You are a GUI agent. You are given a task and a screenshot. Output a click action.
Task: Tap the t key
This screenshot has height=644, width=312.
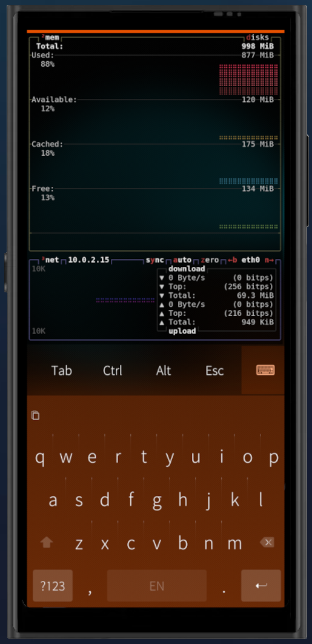[x=144, y=457]
